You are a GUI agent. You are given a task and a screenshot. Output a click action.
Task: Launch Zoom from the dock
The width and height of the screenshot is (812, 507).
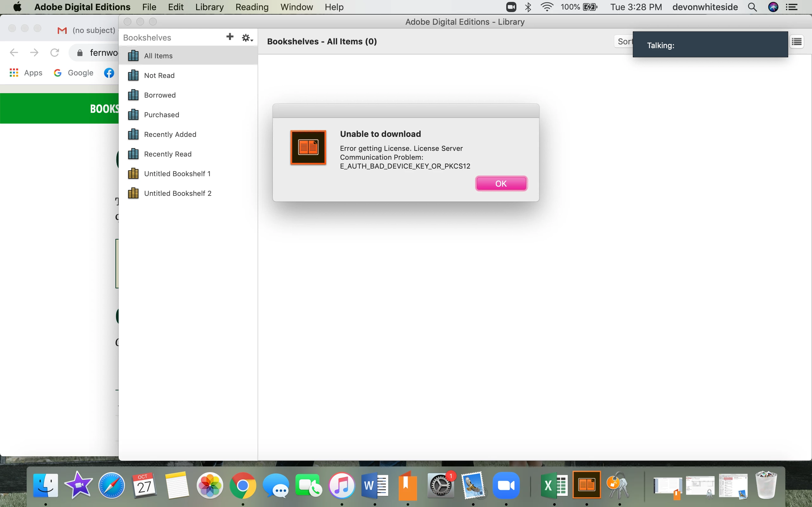click(x=506, y=485)
